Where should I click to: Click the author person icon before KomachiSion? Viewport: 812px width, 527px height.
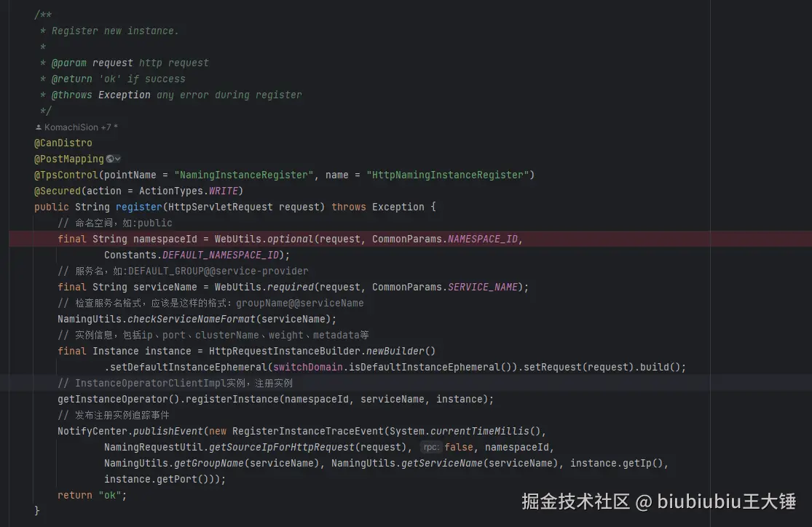[x=39, y=127]
